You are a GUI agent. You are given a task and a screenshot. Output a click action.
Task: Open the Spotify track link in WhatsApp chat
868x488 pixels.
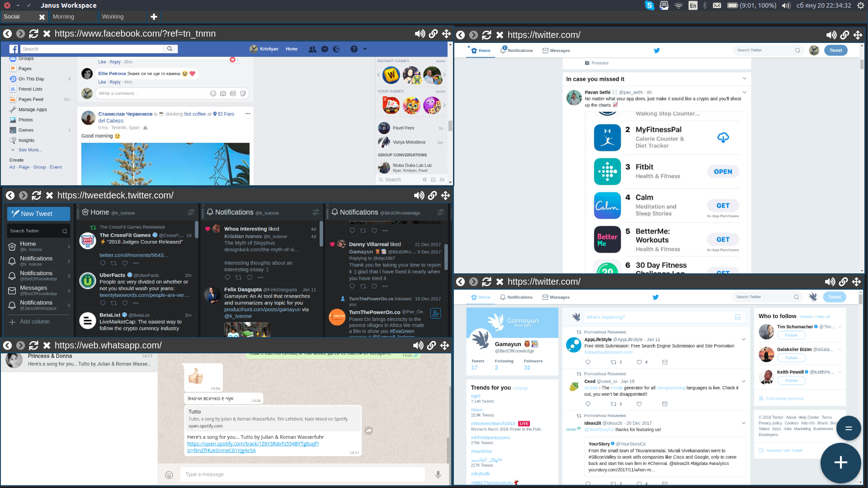253,444
